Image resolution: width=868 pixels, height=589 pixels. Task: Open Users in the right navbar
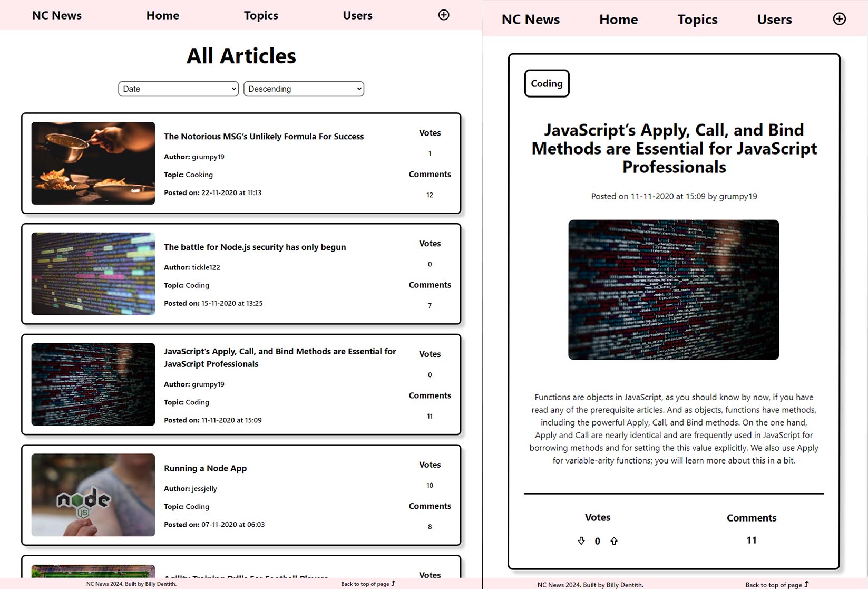(x=774, y=20)
